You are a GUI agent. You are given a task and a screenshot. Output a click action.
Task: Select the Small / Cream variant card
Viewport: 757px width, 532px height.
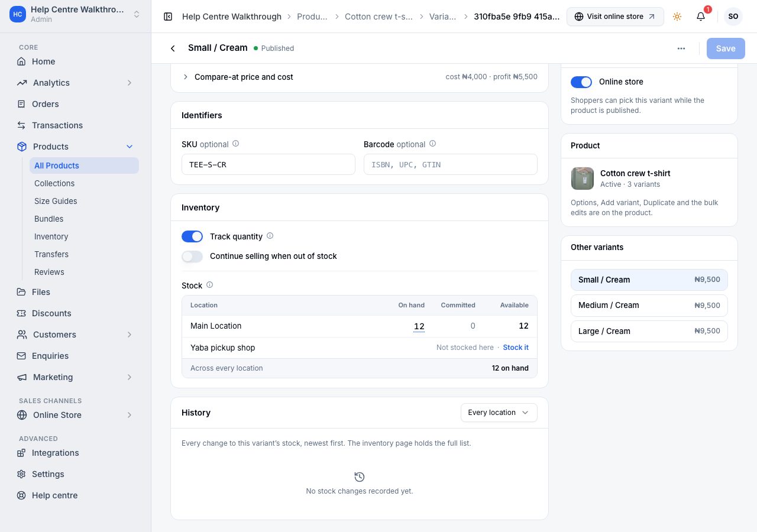[649, 280]
